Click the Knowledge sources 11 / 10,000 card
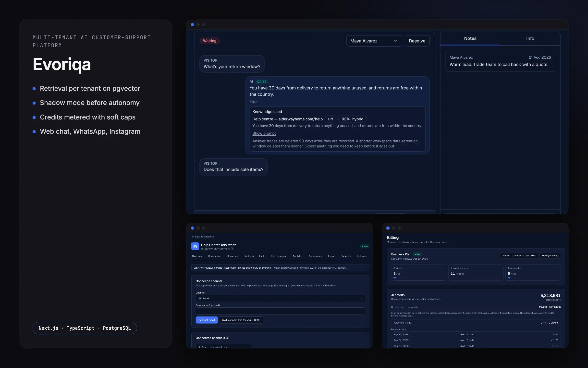Image resolution: width=588 pixels, height=368 pixels. 476,272
